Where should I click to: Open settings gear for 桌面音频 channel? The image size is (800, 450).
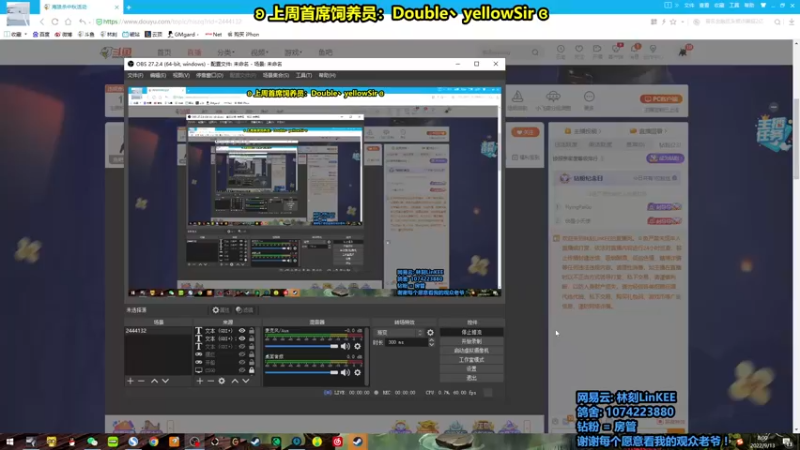(x=358, y=372)
